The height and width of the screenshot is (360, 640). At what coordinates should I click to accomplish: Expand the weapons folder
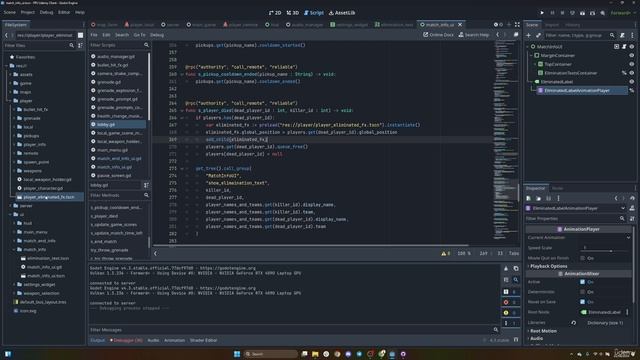click(15, 171)
